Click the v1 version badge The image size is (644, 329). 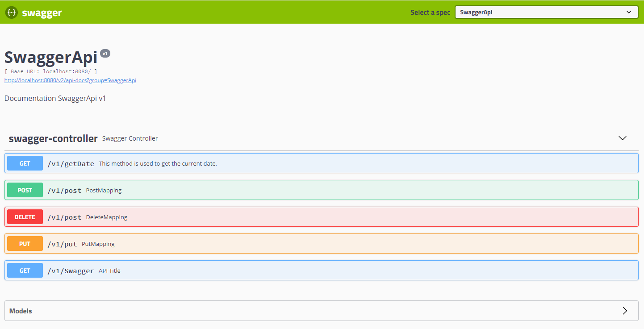[x=105, y=54]
